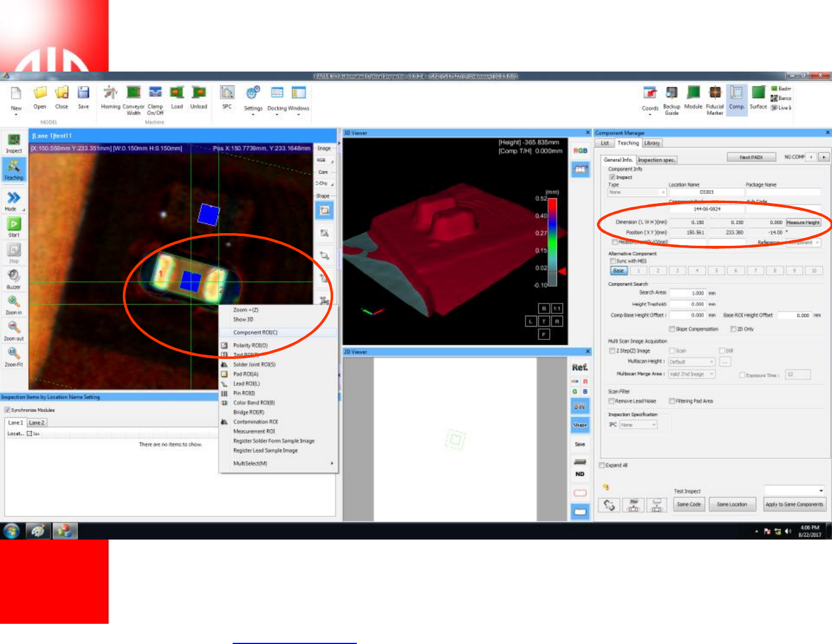The image size is (832, 644).
Task: Click the Measure Height button
Action: point(803,222)
